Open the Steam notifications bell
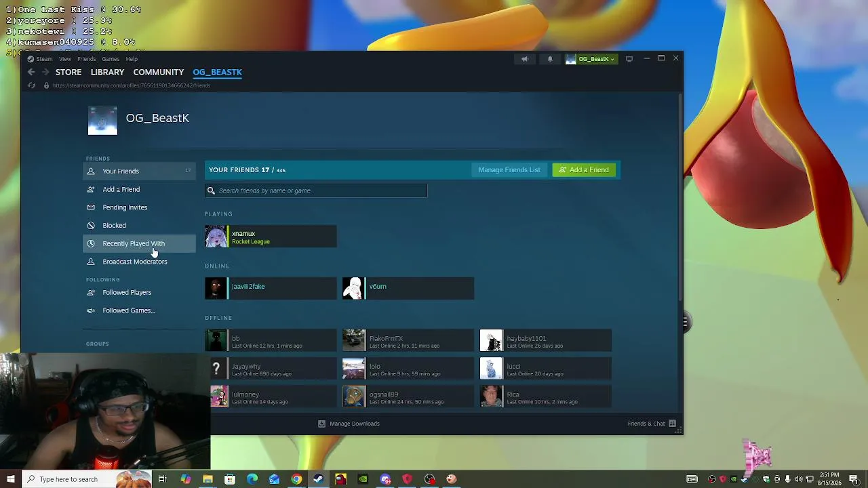Image resolution: width=868 pixels, height=488 pixels. 550,59
